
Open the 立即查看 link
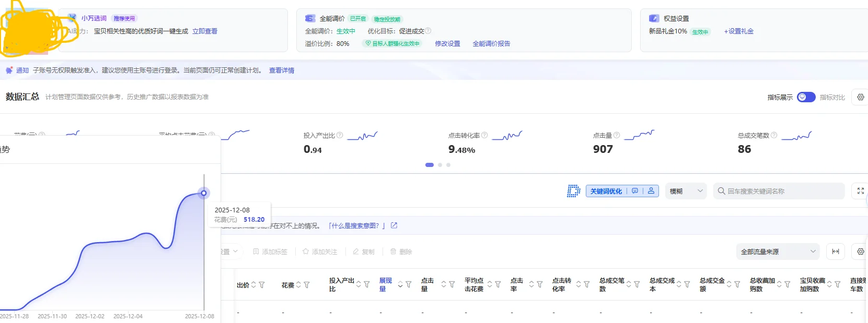(x=205, y=31)
